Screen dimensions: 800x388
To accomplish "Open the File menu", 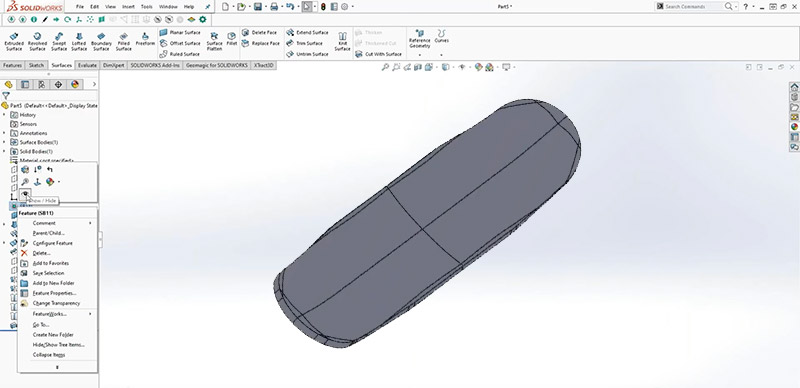I will point(80,7).
